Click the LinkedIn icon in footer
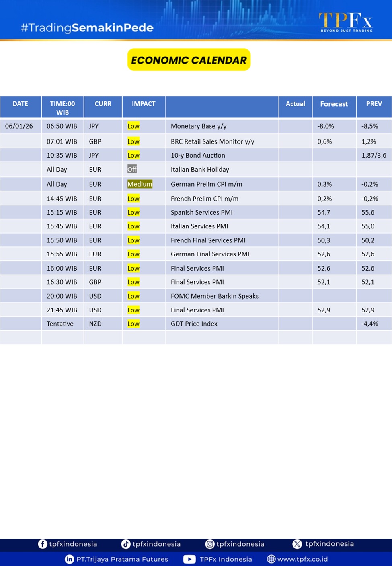Image resolution: width=392 pixels, height=566 pixels. 70,559
